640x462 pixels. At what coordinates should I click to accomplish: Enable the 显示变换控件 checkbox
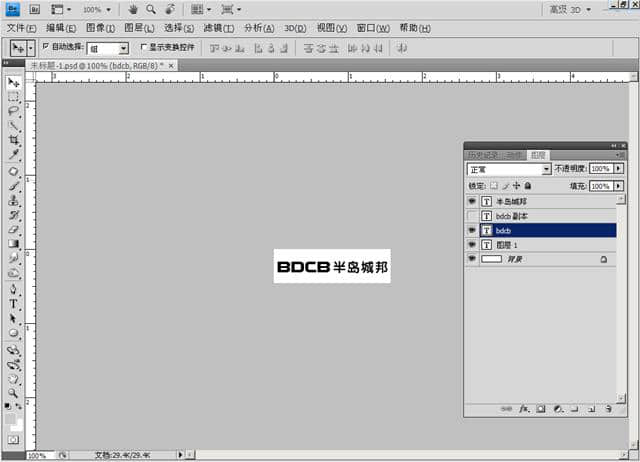143,47
